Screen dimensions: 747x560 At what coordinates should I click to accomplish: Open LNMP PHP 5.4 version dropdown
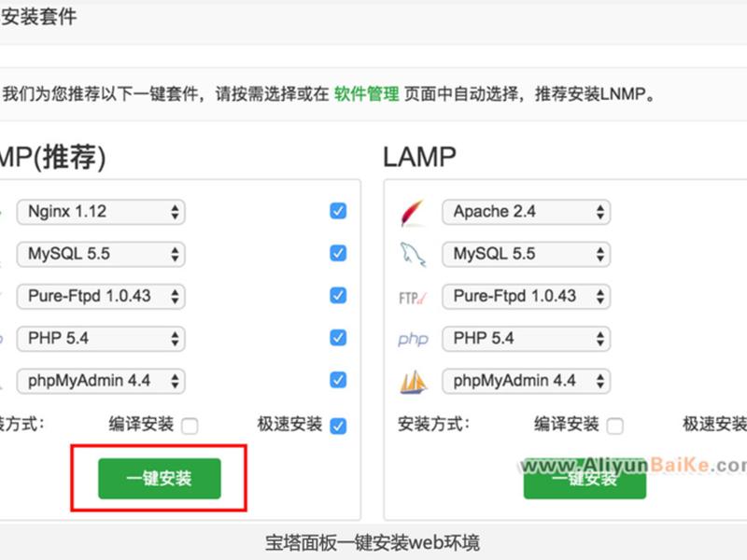click(101, 339)
